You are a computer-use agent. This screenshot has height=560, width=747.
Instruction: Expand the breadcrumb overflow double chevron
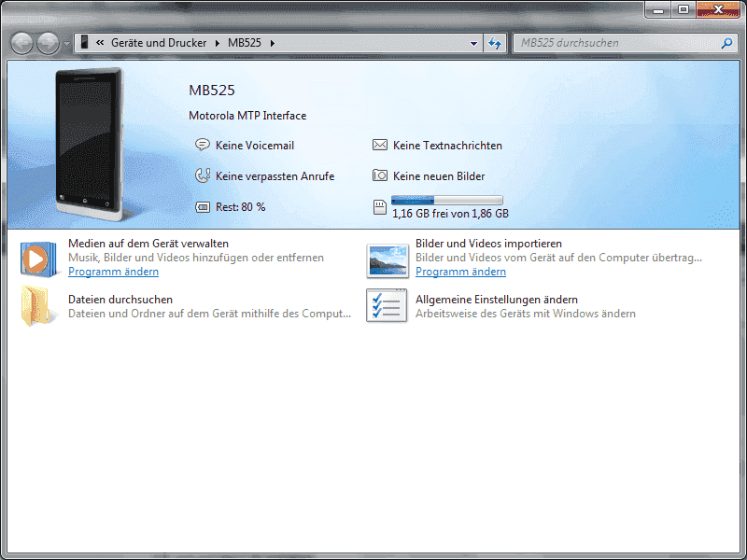(100, 42)
